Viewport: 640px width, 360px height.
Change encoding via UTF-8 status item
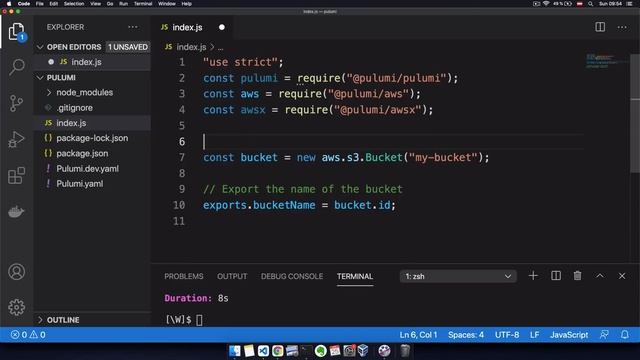(507, 335)
